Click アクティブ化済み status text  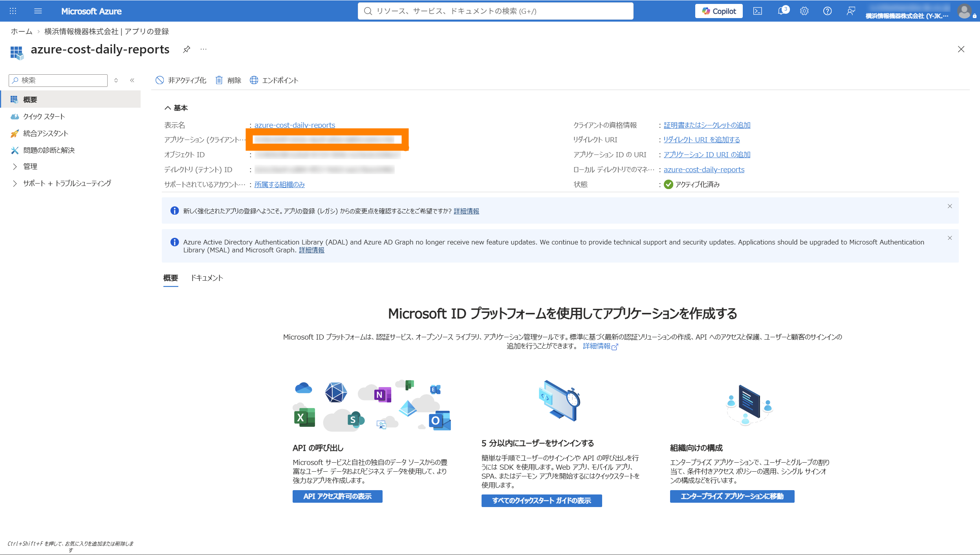[x=697, y=184]
